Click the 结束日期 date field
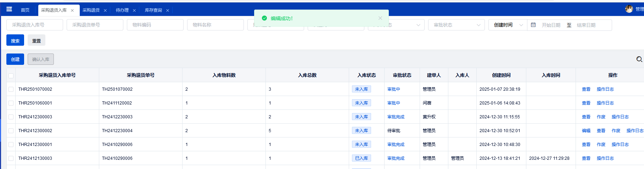 (586, 25)
